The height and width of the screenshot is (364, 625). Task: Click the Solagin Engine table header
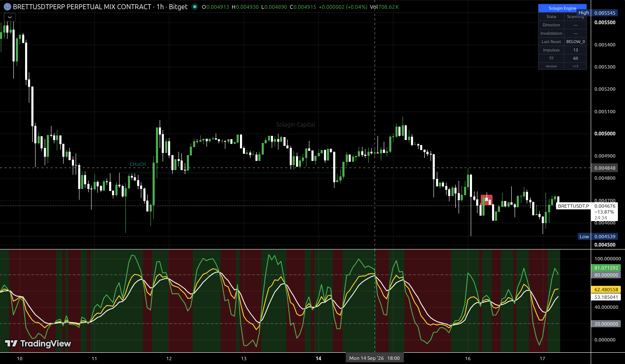(x=562, y=8)
